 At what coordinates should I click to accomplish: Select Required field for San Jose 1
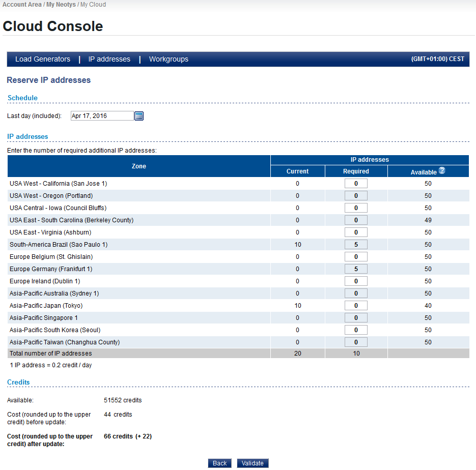(356, 184)
